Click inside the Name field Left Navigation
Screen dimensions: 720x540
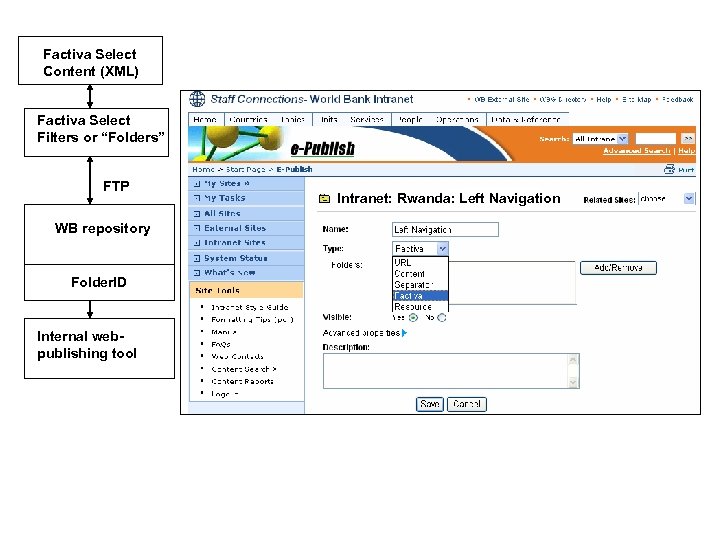[445, 230]
